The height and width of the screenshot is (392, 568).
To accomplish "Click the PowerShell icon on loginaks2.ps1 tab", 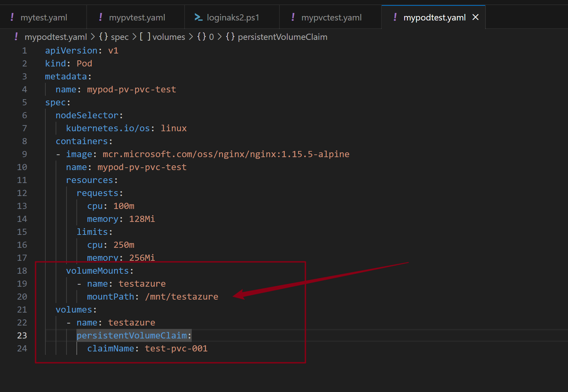I will click(x=198, y=17).
